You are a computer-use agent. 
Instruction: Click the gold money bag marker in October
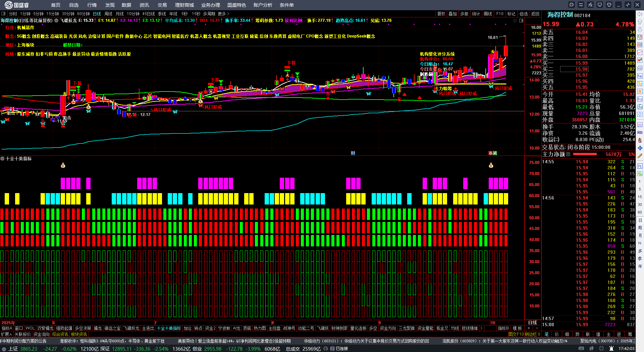coord(491,165)
